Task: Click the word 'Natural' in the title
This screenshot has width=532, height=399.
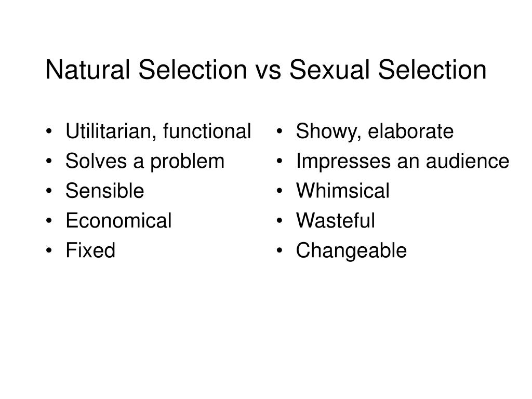Action: (87, 70)
